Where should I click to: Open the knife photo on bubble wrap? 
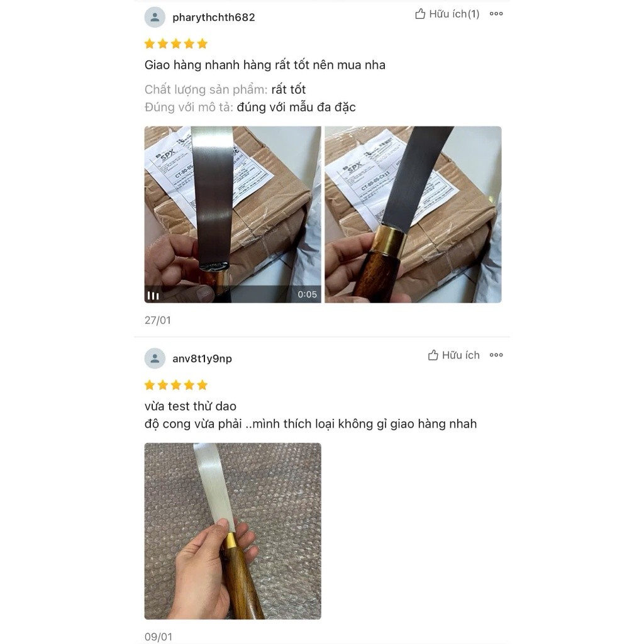click(x=233, y=531)
